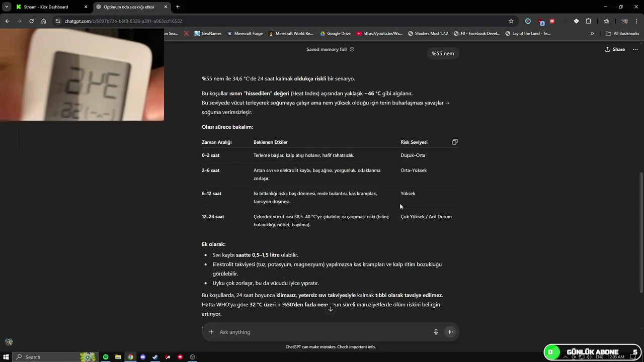Click the site info icon in address bar

tap(58, 21)
